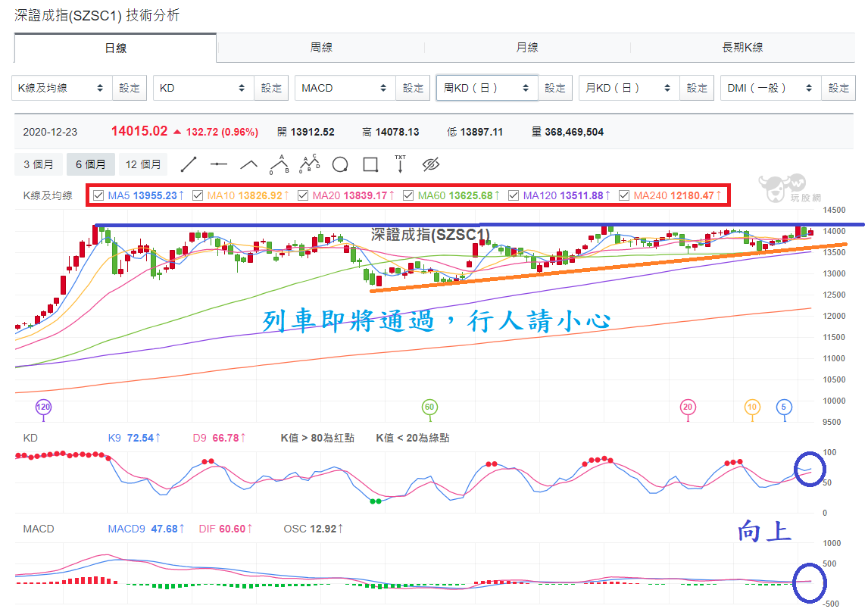
Task: Click the 深證成指(SZSC1) 技術分析 heading
Action: click(98, 15)
